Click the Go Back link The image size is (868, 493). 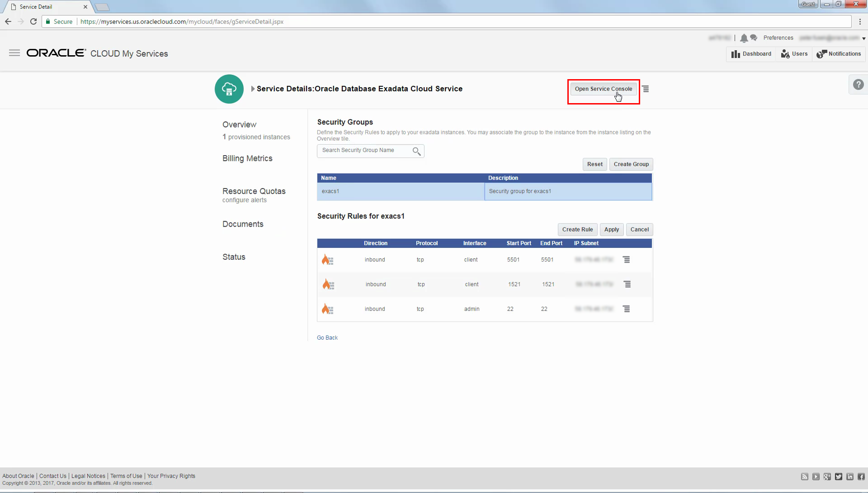click(327, 338)
